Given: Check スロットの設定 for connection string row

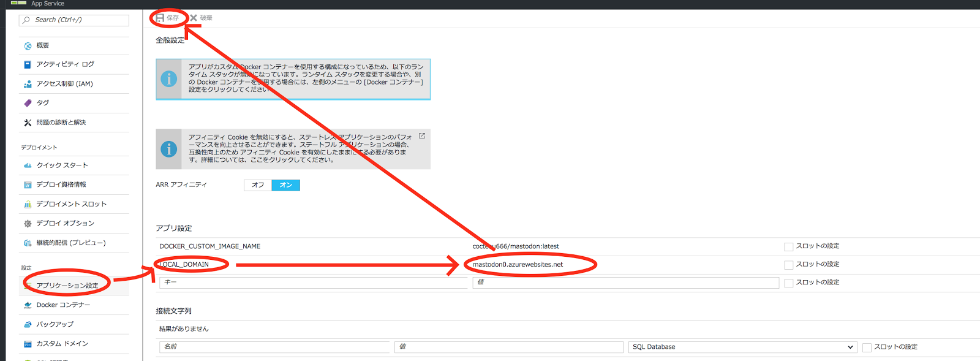Looking at the screenshot, I should point(867,348).
